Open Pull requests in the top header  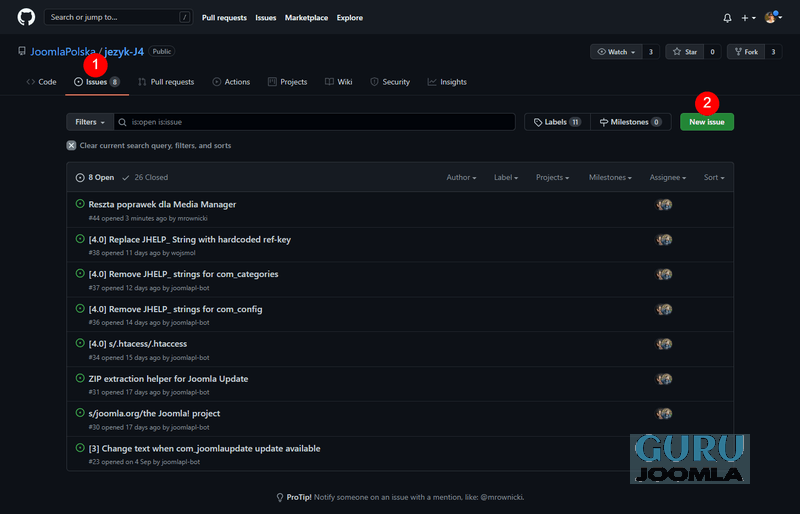pyautogui.click(x=224, y=18)
